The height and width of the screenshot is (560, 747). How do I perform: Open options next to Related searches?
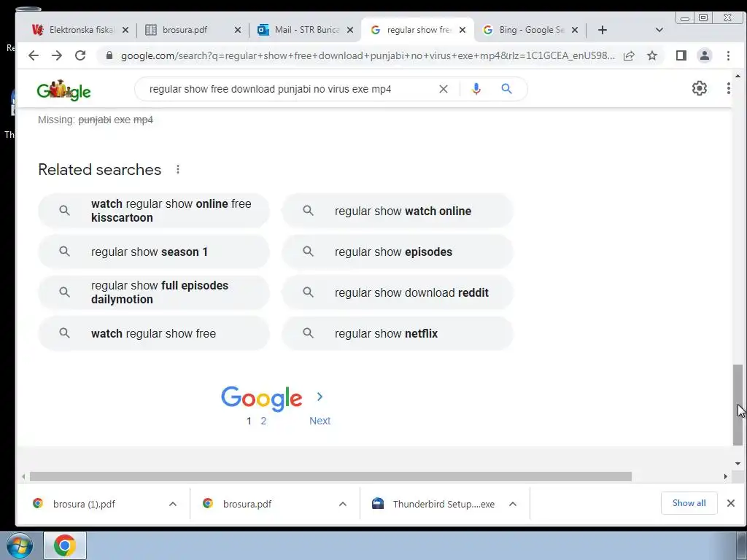(178, 169)
